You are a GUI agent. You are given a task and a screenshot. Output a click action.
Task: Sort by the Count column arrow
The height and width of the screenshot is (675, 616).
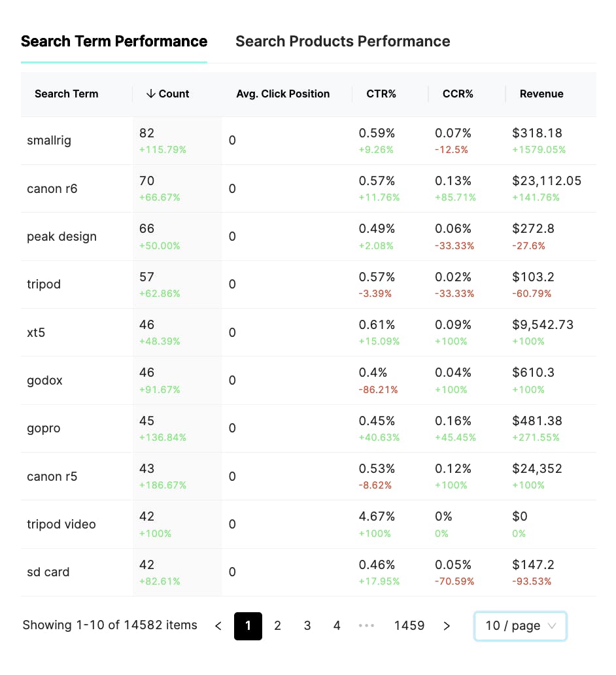(151, 94)
